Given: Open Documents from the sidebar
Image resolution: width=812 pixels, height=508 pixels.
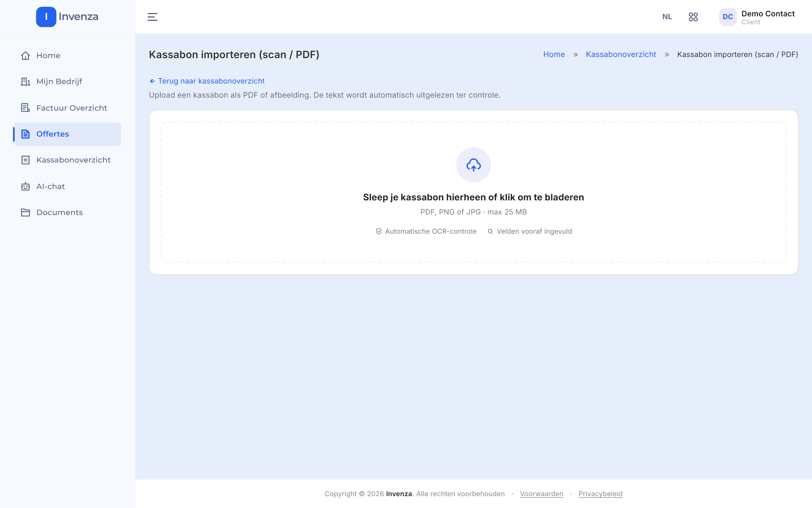Looking at the screenshot, I should (67, 212).
